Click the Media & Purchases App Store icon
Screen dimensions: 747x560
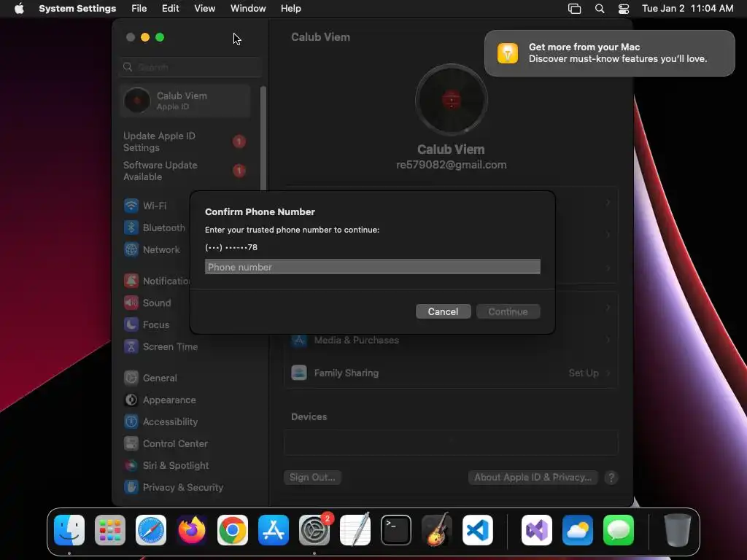click(299, 340)
